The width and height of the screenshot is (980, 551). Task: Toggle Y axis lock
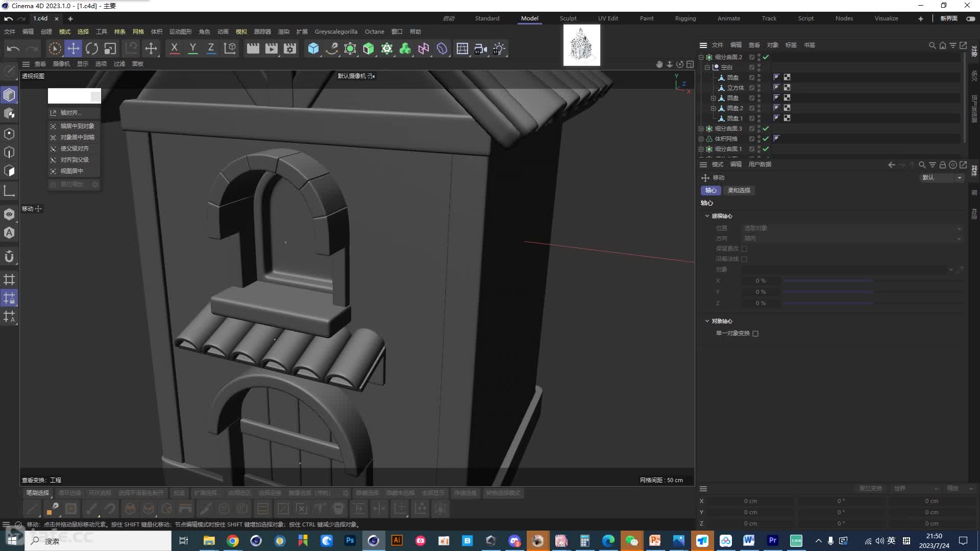(x=192, y=48)
